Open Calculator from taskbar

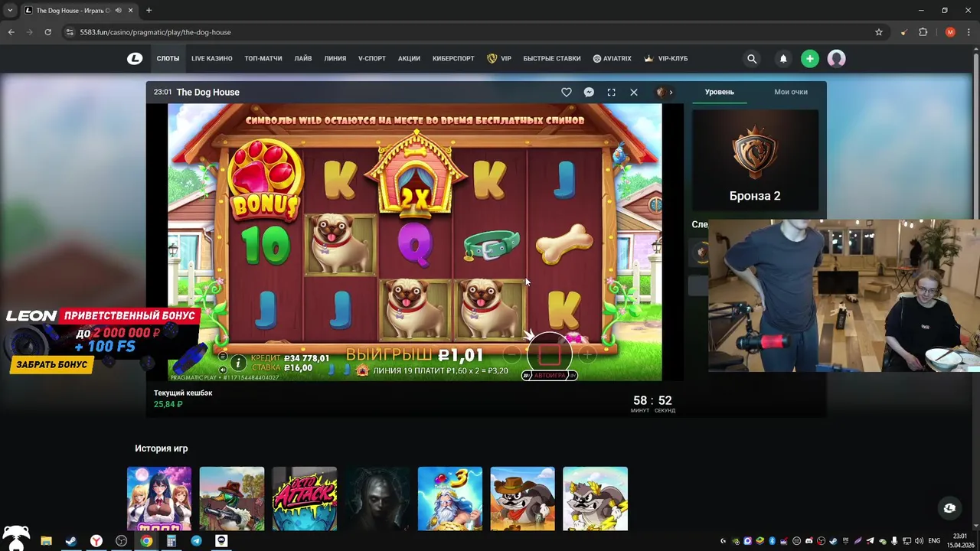pos(171,541)
